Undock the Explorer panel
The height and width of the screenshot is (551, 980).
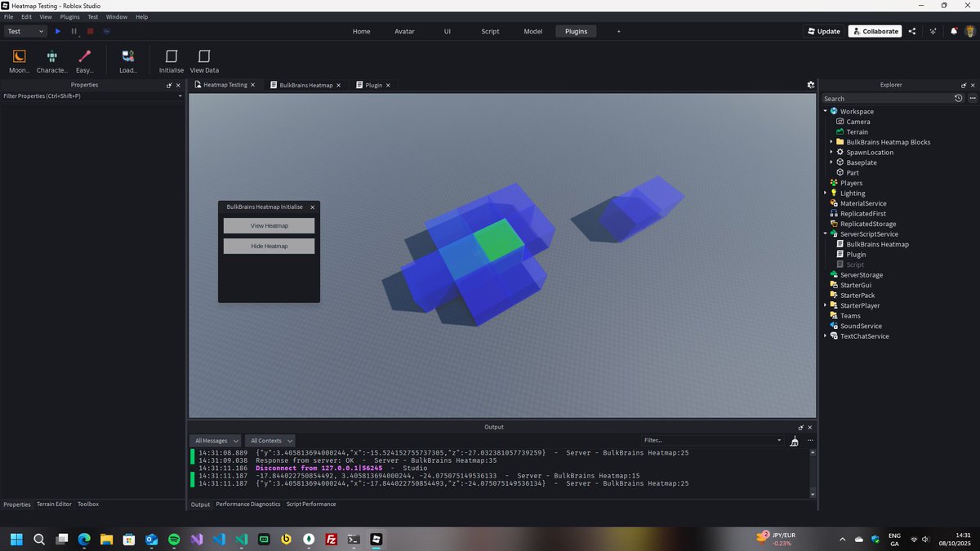coord(964,85)
